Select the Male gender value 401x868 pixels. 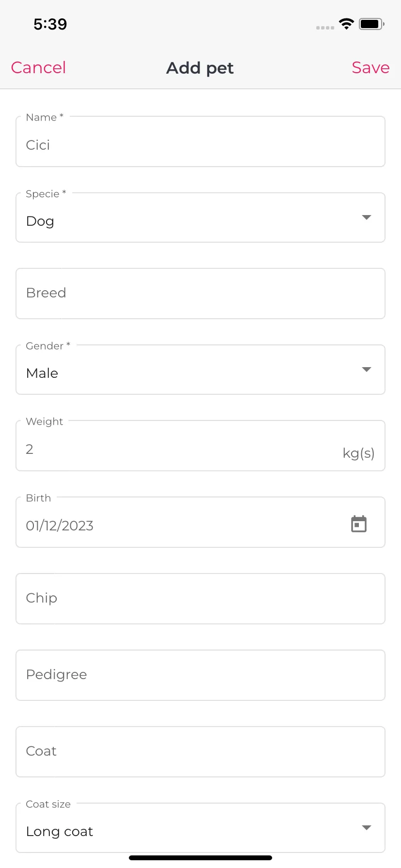42,373
